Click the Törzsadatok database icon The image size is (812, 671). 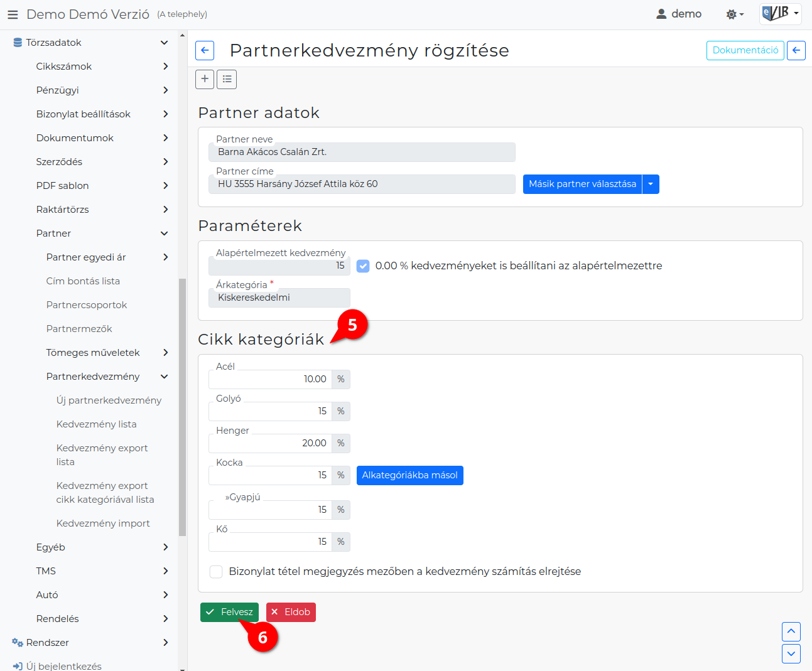[18, 43]
